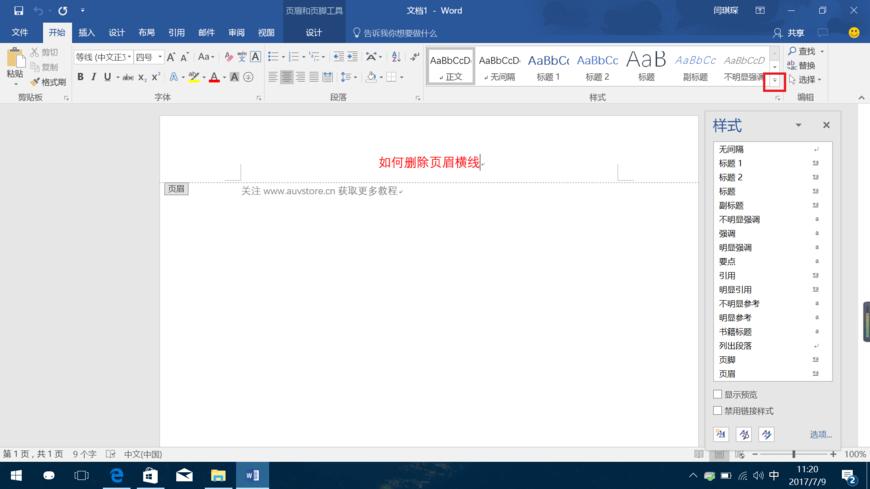Click the Manage Styles icon in Styles pane
The image size is (870, 489).
click(766, 434)
